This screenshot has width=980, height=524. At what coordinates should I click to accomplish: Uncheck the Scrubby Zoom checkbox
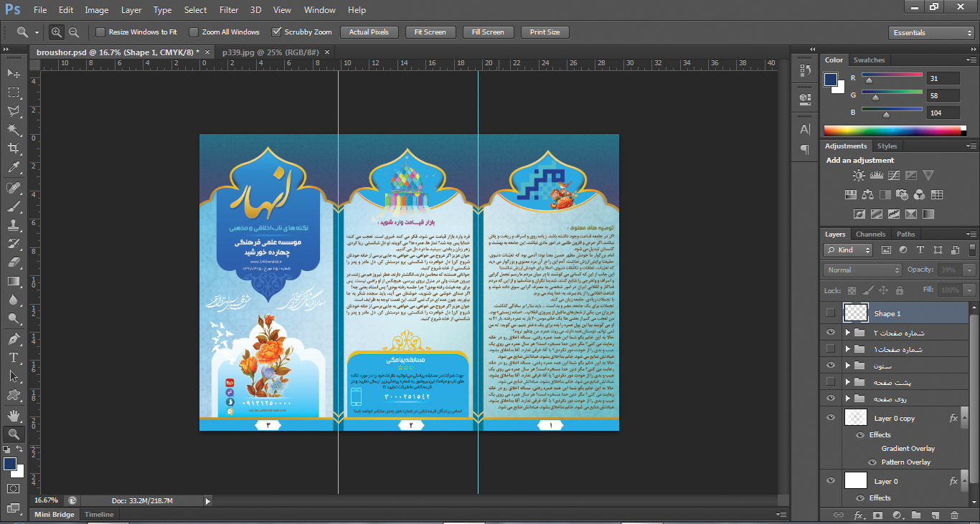click(x=277, y=32)
